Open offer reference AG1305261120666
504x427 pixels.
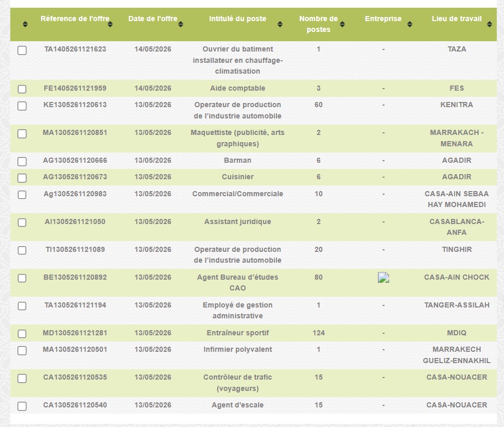click(75, 160)
